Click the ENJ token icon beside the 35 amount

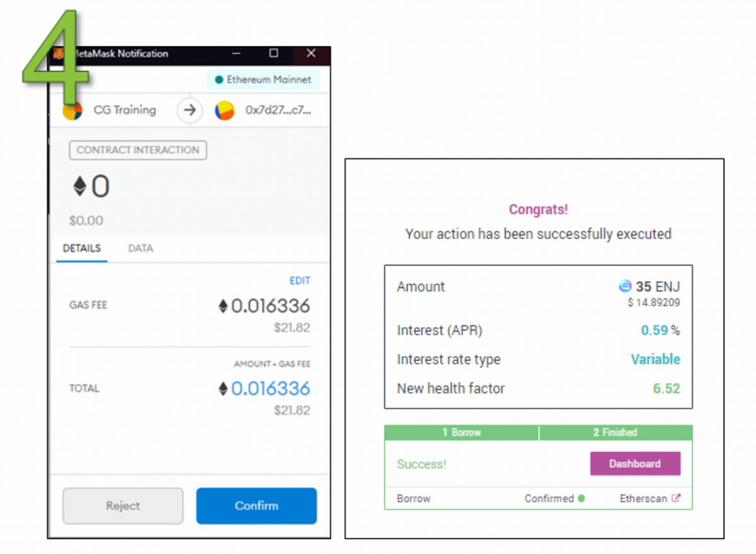tap(624, 286)
